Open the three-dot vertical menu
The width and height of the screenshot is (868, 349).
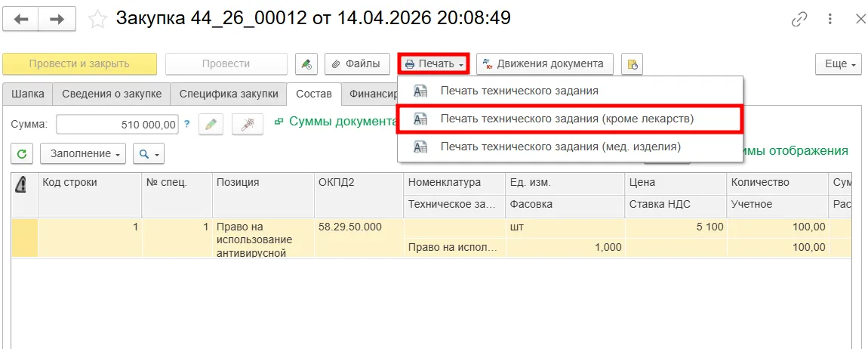pos(830,20)
